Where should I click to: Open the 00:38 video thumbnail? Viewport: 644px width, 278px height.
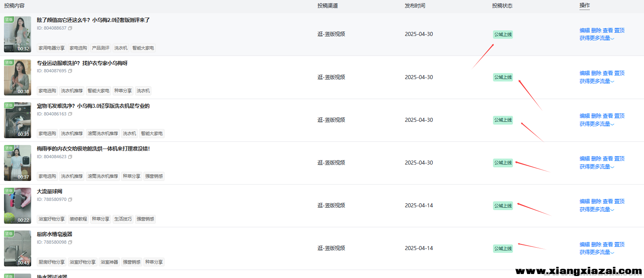tap(18, 77)
